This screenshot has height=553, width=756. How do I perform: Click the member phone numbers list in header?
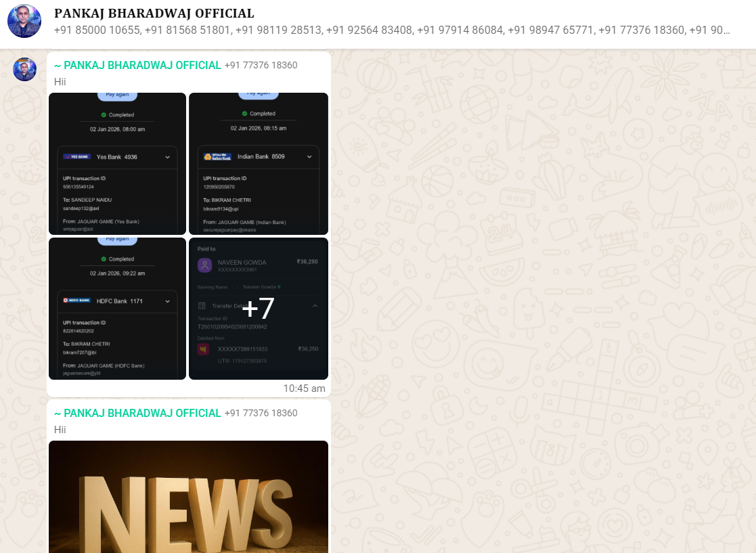(391, 30)
